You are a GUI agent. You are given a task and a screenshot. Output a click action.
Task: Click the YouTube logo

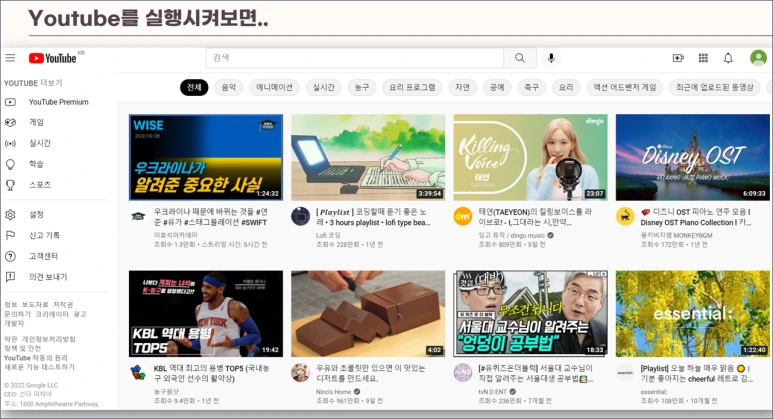[53, 58]
